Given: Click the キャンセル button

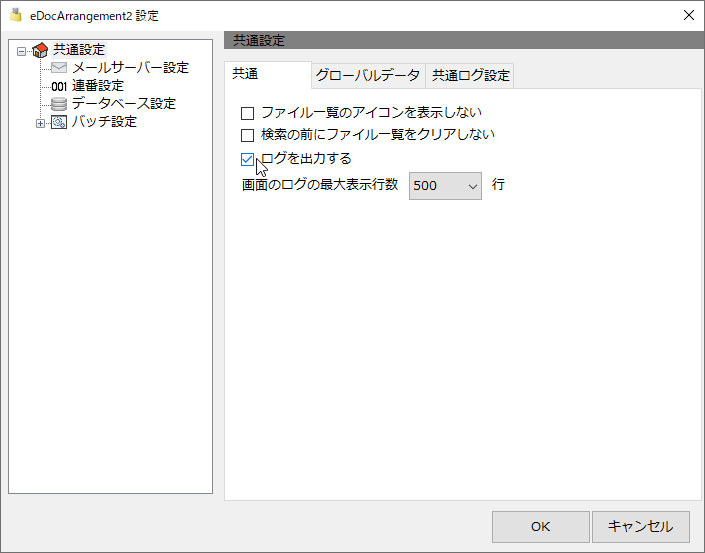Looking at the screenshot, I should pyautogui.click(x=641, y=526).
